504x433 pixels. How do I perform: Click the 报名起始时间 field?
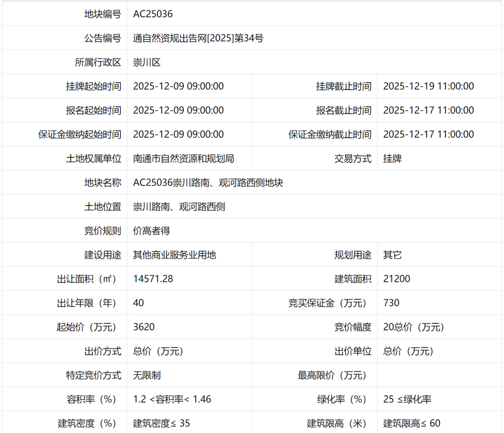click(x=178, y=110)
